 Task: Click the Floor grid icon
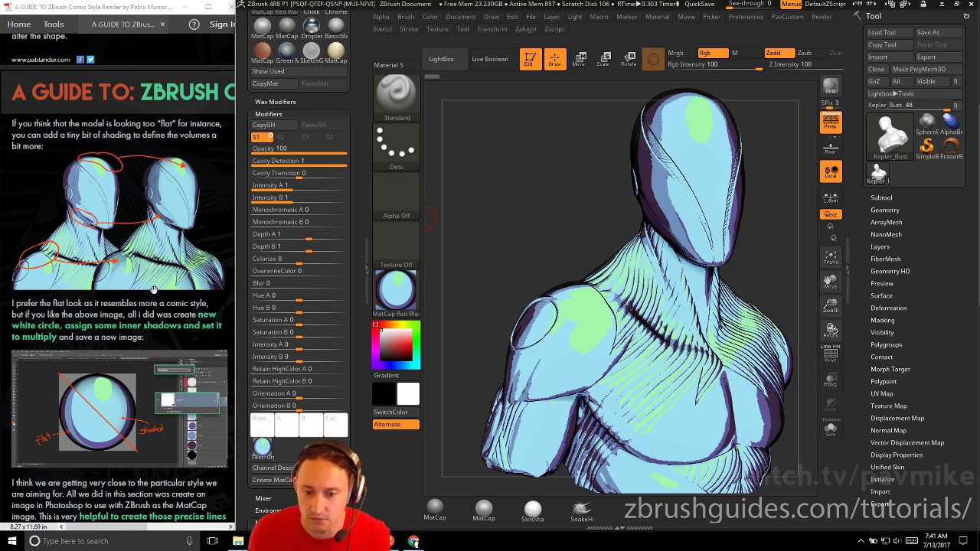[831, 148]
